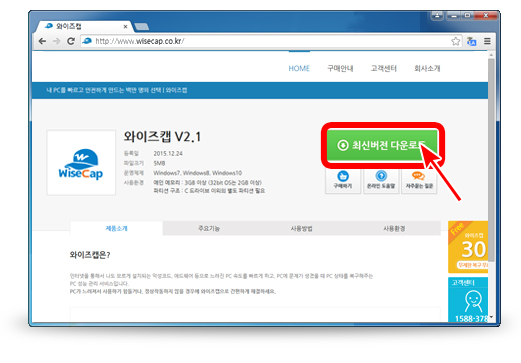521x363 pixels.
Task: Maximize the browser window
Action: pyautogui.click(x=467, y=15)
